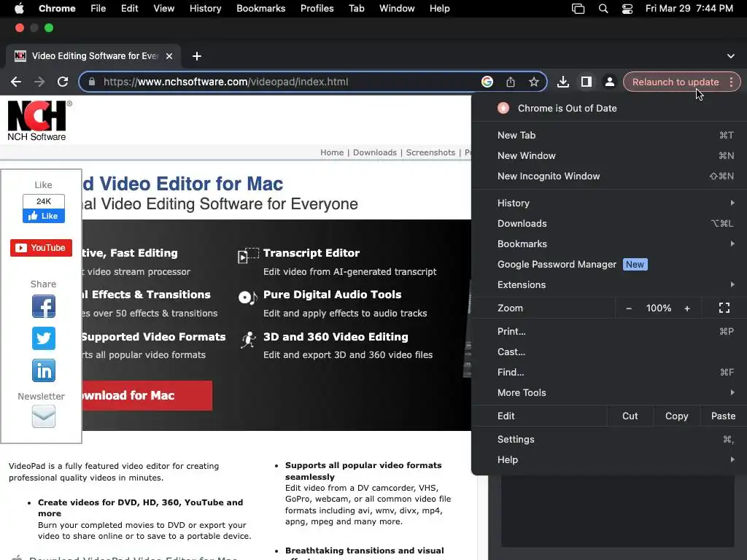Image resolution: width=747 pixels, height=560 pixels.
Task: Open the Window menu in menu bar
Action: [397, 8]
